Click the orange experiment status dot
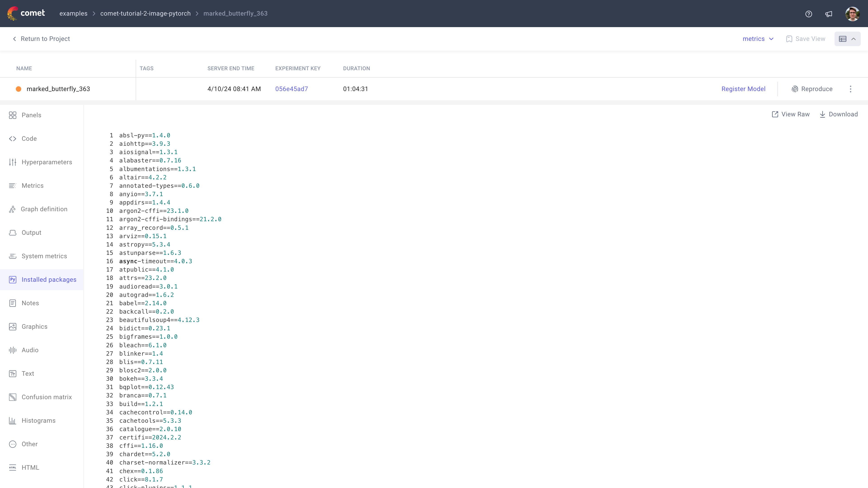The height and width of the screenshot is (488, 868). (19, 89)
